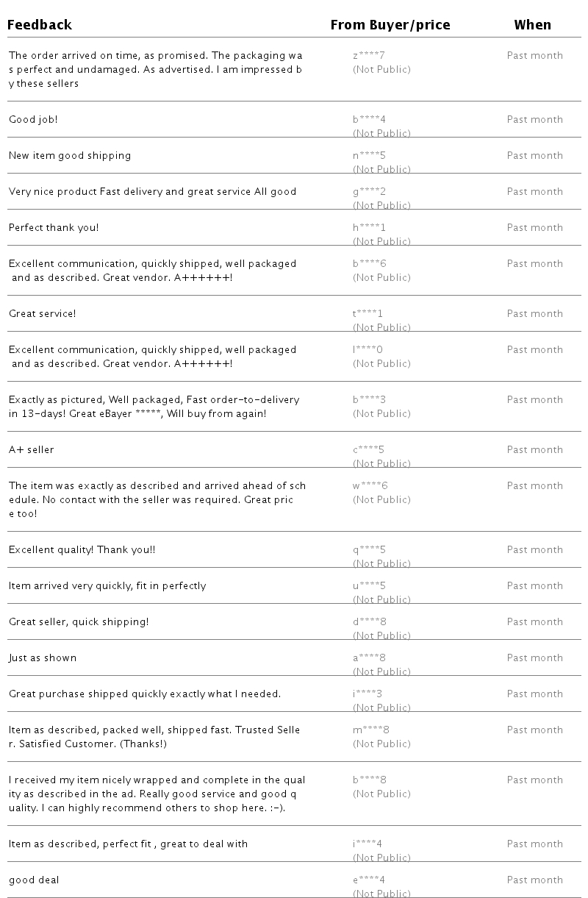The height and width of the screenshot is (898, 588).
Task: Select the 'A+ seller' feedback text
Action: [x=32, y=449]
